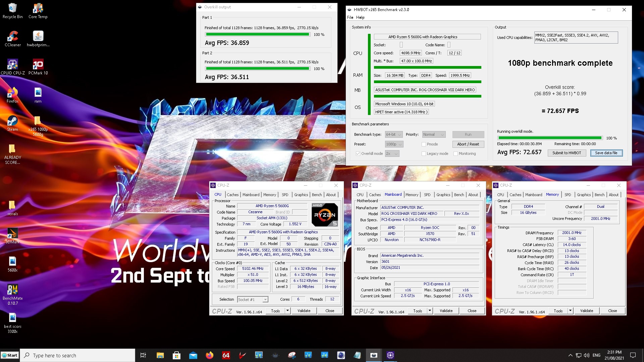This screenshot has height=362, width=644.
Task: Launch CPUID CPU-Z desktop shortcut
Action: 13,67
